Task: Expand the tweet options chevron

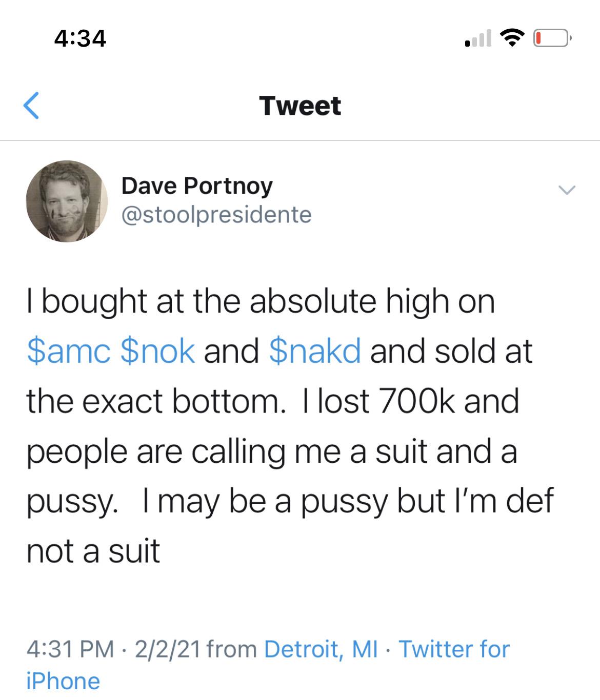Action: [567, 190]
